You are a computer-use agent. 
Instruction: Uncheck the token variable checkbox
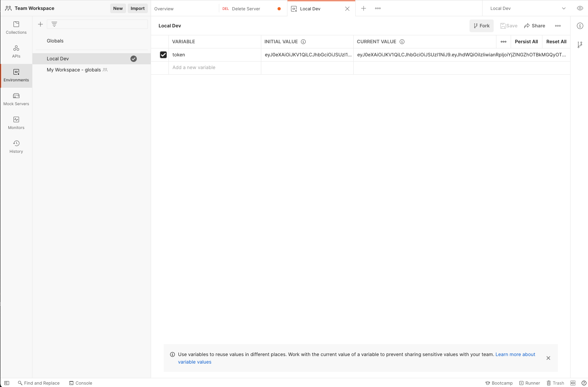pos(163,55)
